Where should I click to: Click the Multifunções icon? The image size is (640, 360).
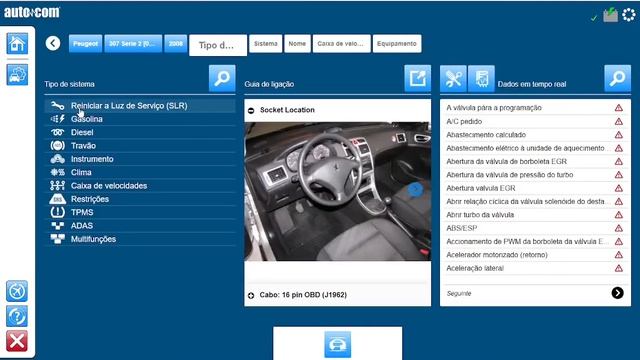(x=58, y=239)
